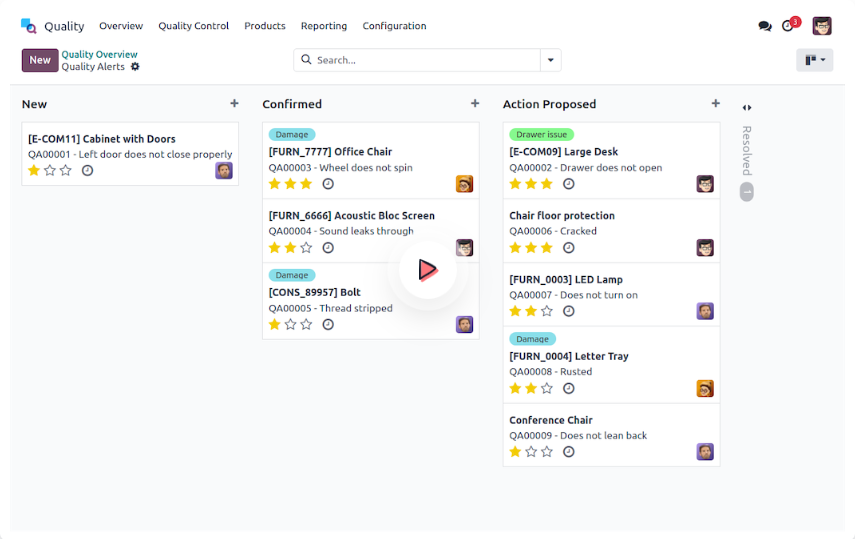This screenshot has height=539, width=855.
Task: Click the green Drawer issue tag
Action: (541, 134)
